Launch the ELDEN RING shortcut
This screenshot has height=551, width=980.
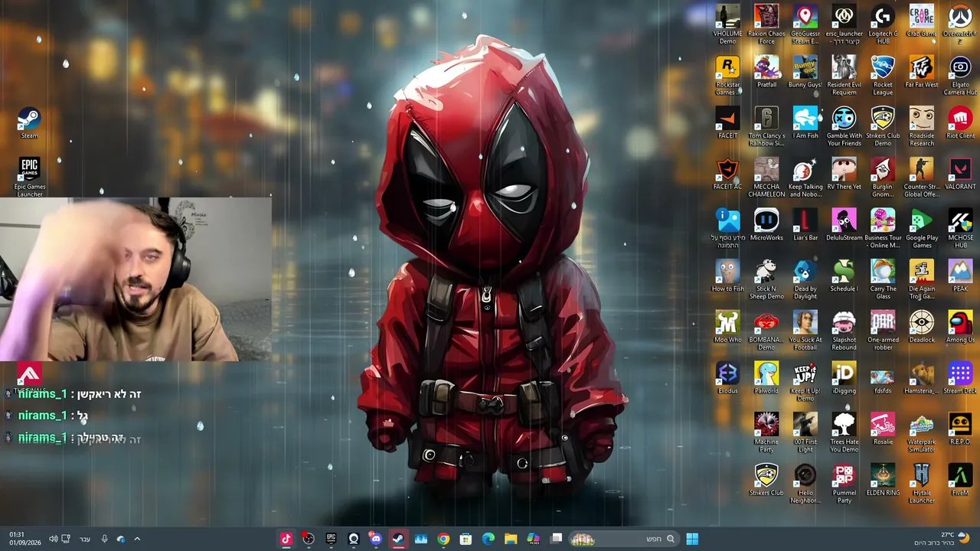click(883, 480)
